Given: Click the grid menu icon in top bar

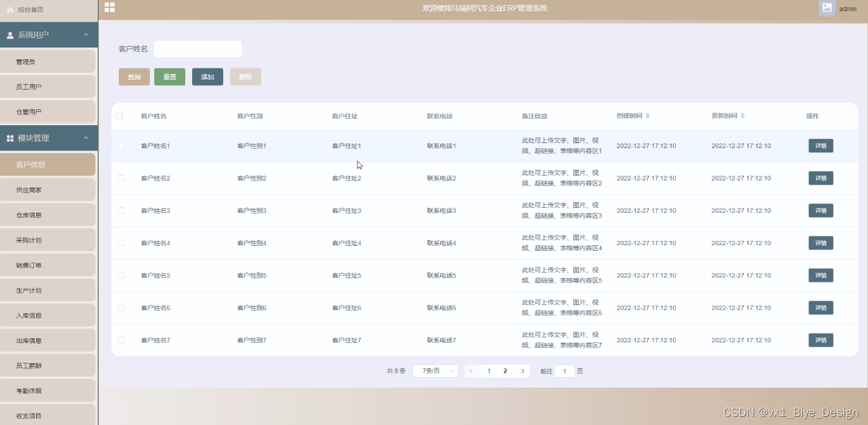Looking at the screenshot, I should pyautogui.click(x=109, y=7).
